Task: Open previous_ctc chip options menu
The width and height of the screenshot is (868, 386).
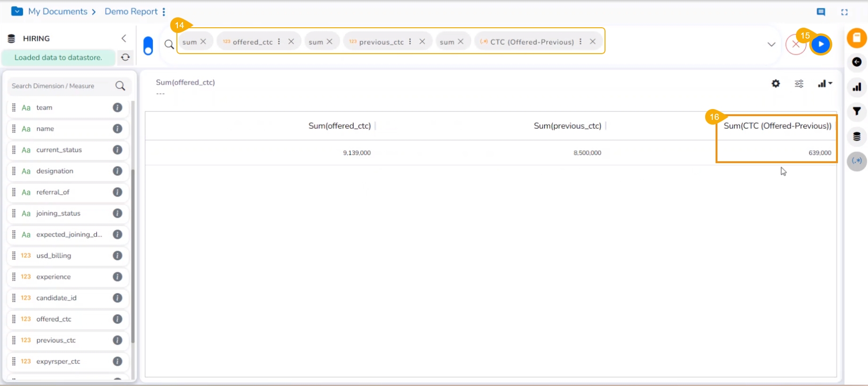Action: (410, 41)
